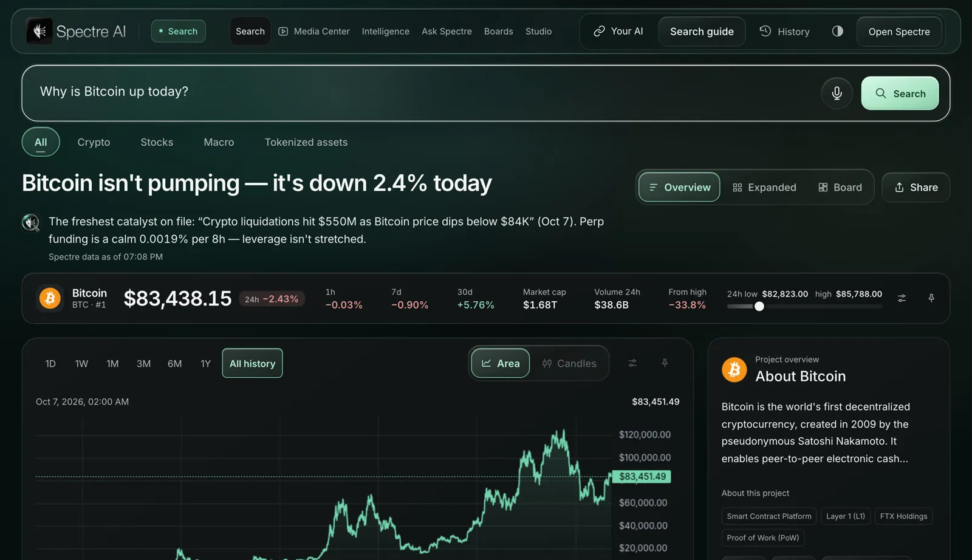Switch to the Macro filter tab

(219, 142)
